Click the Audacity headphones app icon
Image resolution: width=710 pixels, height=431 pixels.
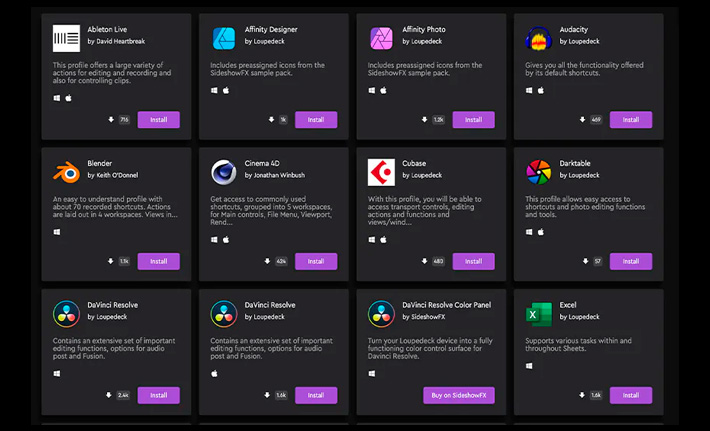(538, 38)
